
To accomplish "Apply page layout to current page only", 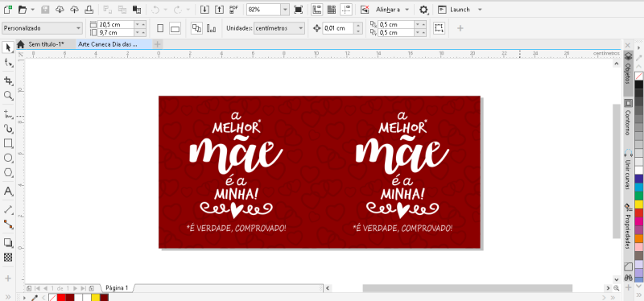I will (212, 28).
